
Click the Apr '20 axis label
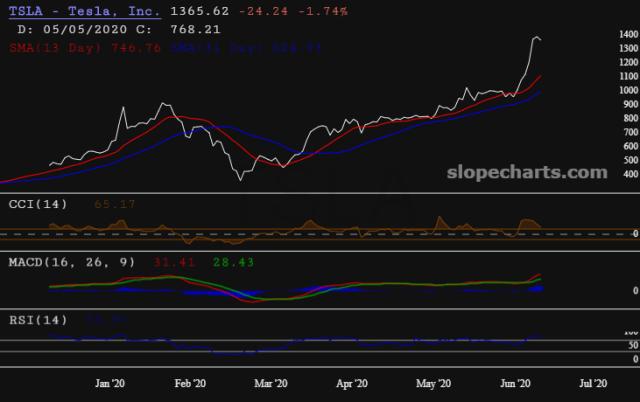[352, 383]
